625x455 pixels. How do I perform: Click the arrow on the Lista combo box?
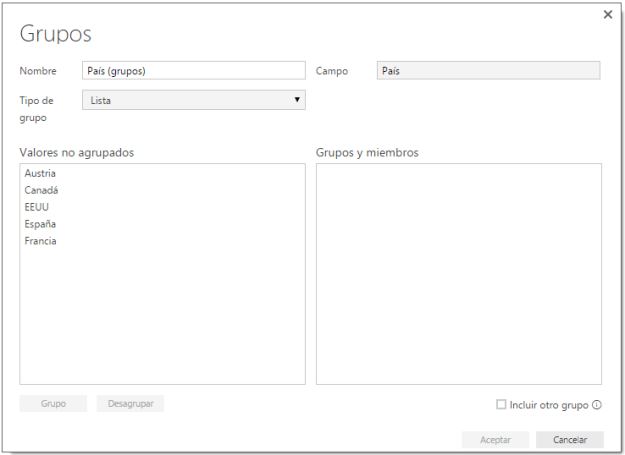tap(297, 100)
